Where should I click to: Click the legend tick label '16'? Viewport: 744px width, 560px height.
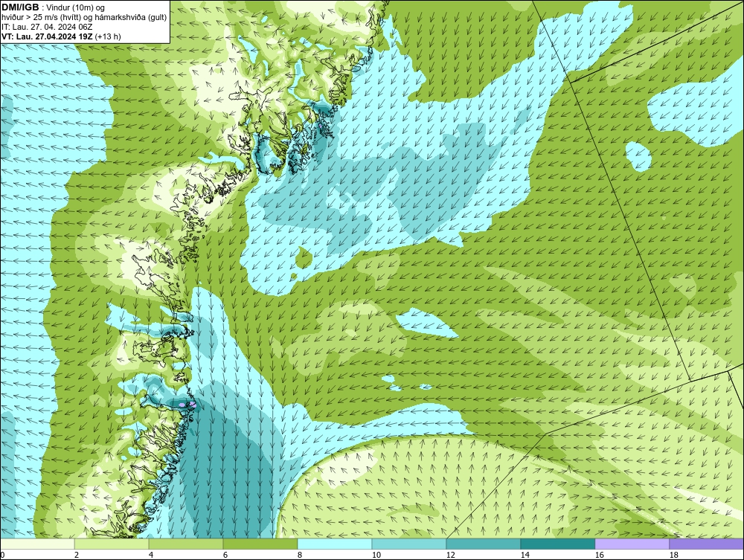pos(599,556)
